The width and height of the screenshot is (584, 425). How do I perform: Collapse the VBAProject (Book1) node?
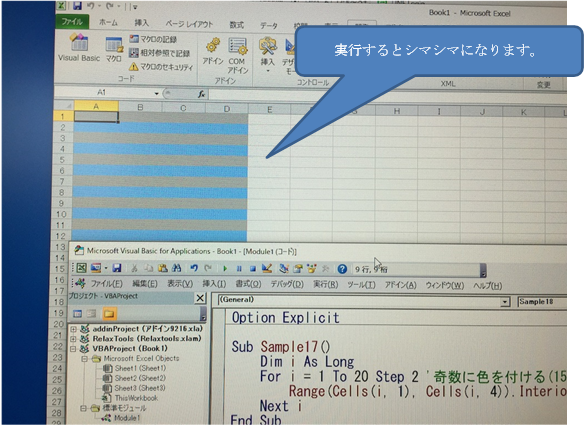pyautogui.click(x=73, y=349)
